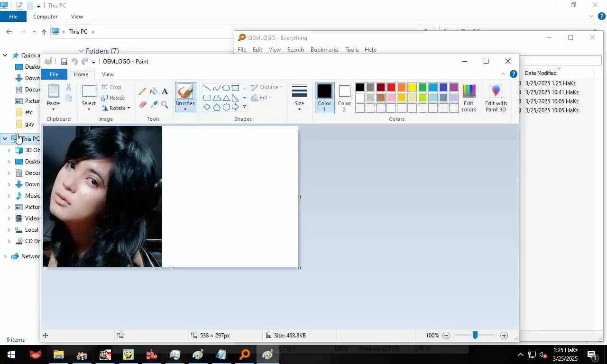Click the Resize button in Paint
607x364 pixels.
[113, 98]
